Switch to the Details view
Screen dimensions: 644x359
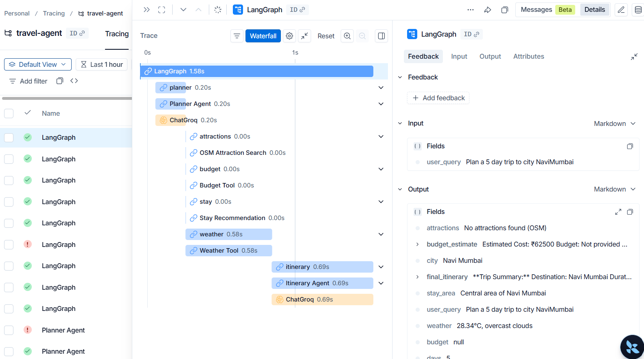(595, 10)
